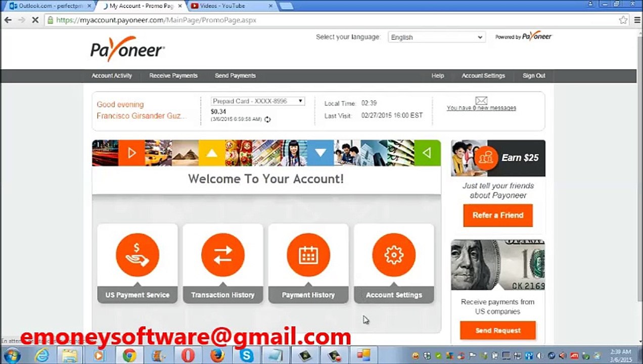Click the browser back arrow
Image resolution: width=643 pixels, height=364 pixels.
pyautogui.click(x=8, y=20)
